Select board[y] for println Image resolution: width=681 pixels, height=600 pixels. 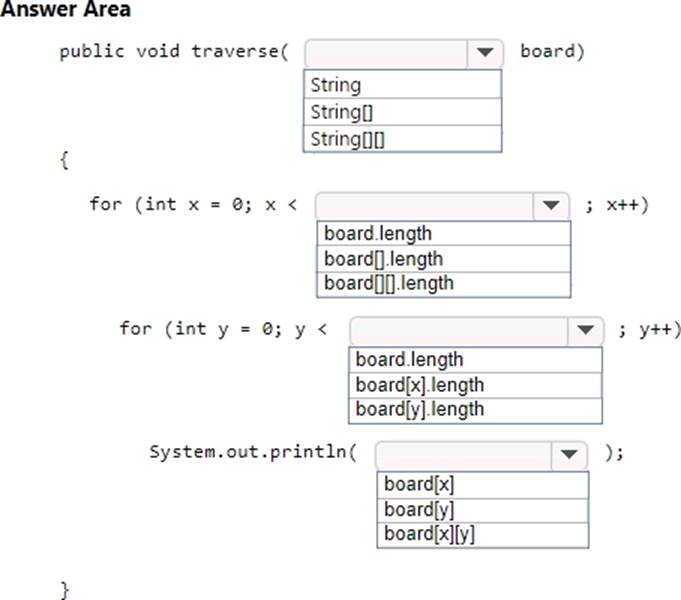(485, 509)
